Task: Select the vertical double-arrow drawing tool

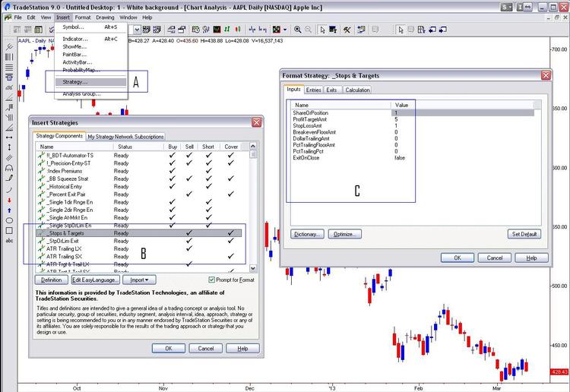Action: click(x=9, y=147)
